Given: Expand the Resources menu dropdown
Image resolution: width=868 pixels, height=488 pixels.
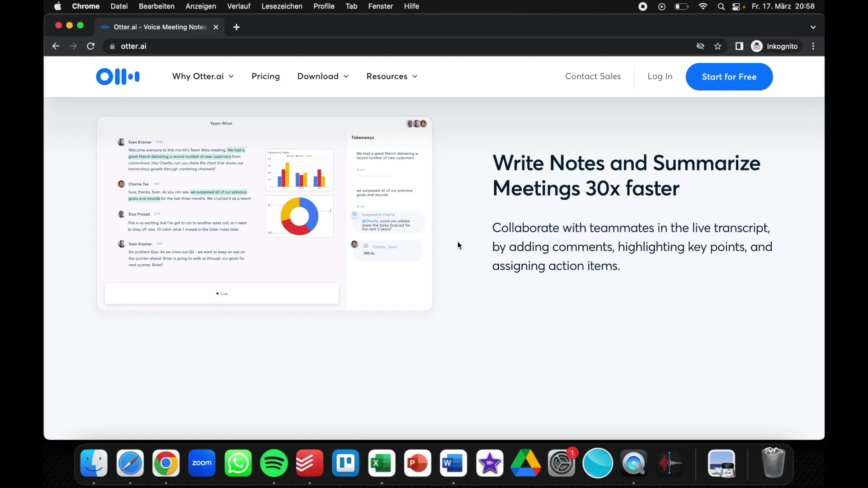Looking at the screenshot, I should tap(391, 76).
